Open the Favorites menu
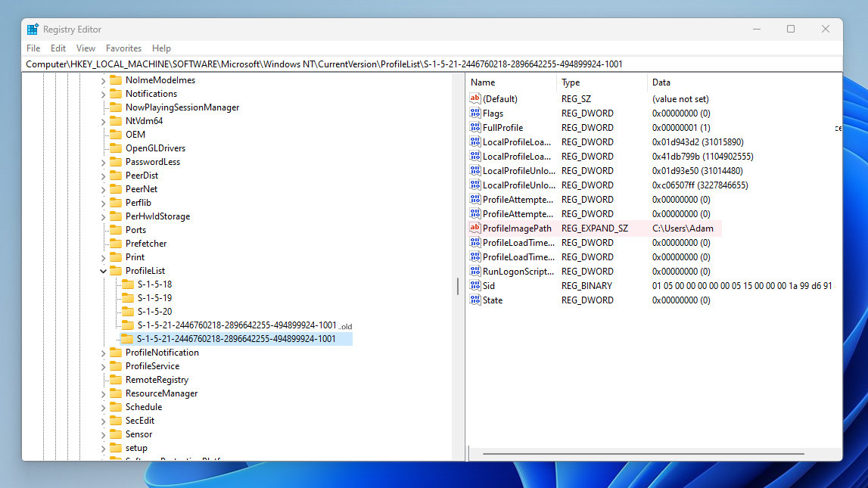The width and height of the screenshot is (868, 488). click(123, 48)
